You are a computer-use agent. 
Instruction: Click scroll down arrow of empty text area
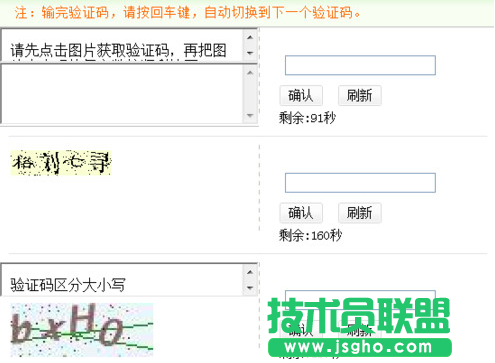point(250,115)
